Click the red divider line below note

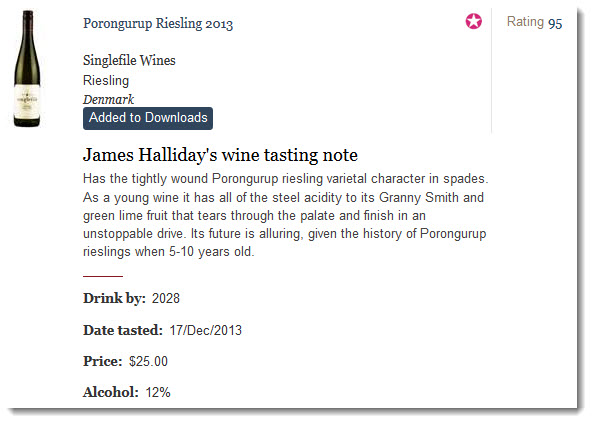pyautogui.click(x=103, y=276)
